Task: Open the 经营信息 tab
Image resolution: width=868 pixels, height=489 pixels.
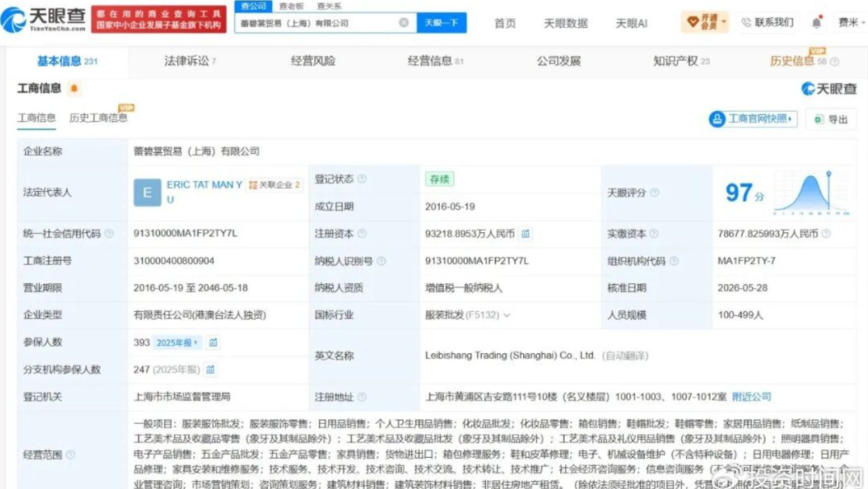Action: pyautogui.click(x=435, y=61)
